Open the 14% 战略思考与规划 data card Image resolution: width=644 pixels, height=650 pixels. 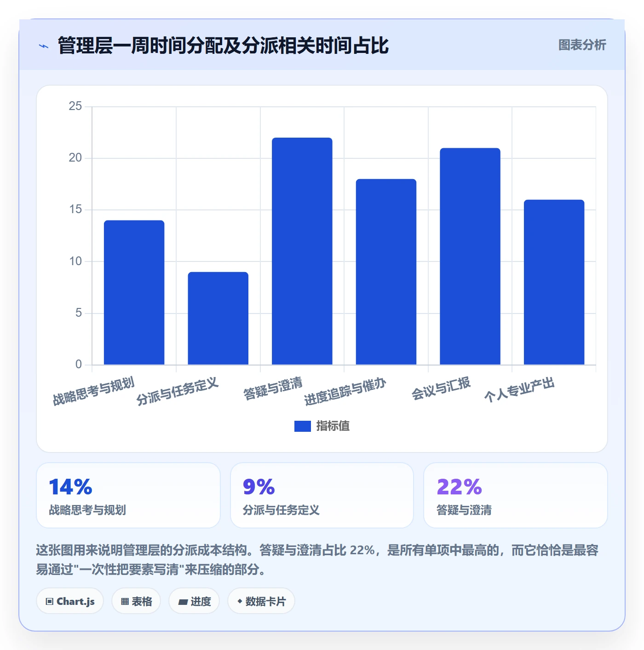pos(128,495)
